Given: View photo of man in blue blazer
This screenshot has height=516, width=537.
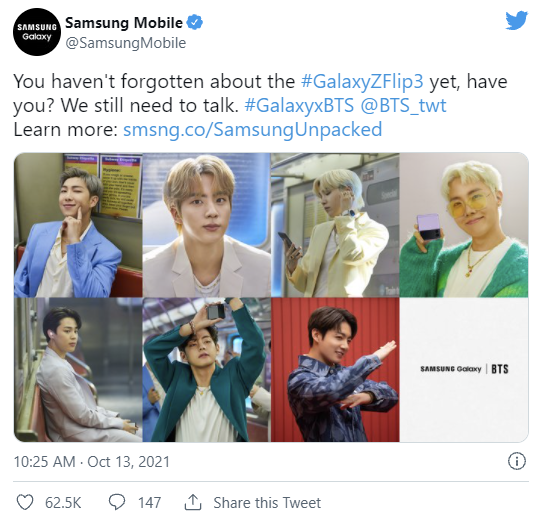Looking at the screenshot, I should click(x=78, y=225).
